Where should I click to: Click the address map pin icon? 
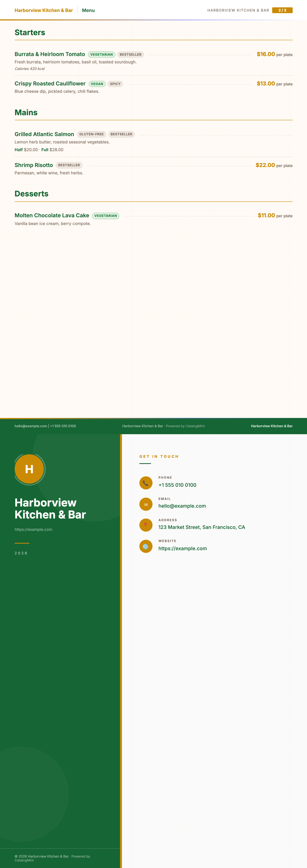[146, 525]
